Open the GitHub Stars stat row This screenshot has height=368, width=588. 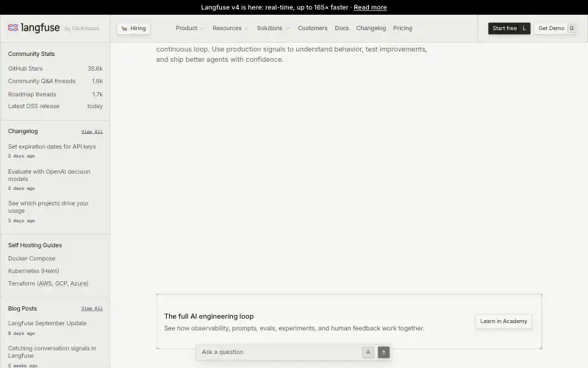[55, 68]
